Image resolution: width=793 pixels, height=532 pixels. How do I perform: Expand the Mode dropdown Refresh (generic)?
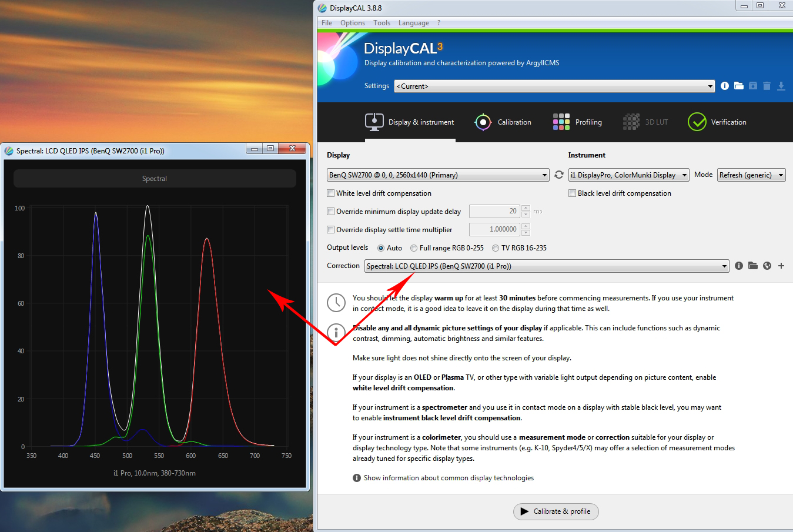coord(781,175)
